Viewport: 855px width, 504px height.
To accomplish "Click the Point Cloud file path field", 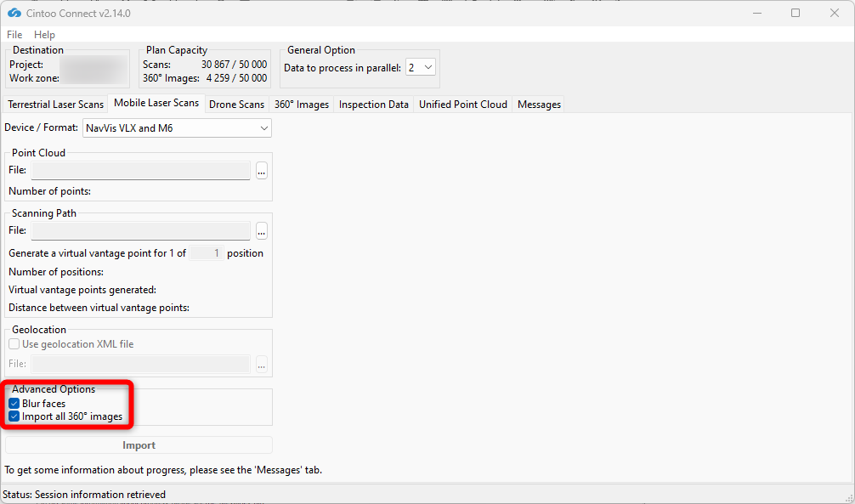I will [141, 171].
